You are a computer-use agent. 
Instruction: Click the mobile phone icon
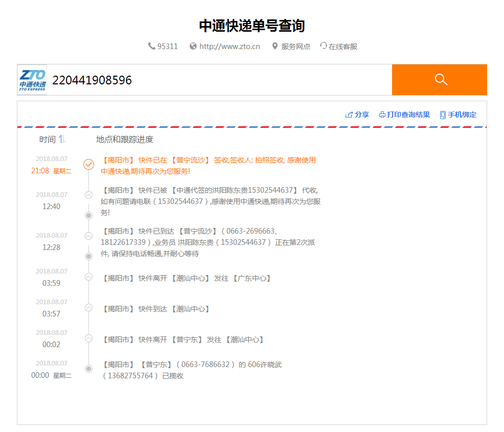443,115
